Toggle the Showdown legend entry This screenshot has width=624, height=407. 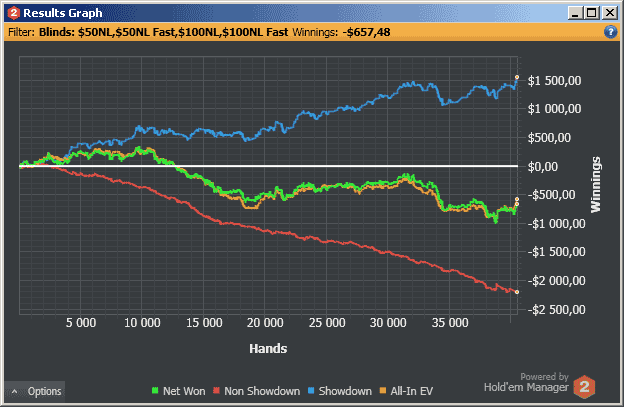coord(339,391)
